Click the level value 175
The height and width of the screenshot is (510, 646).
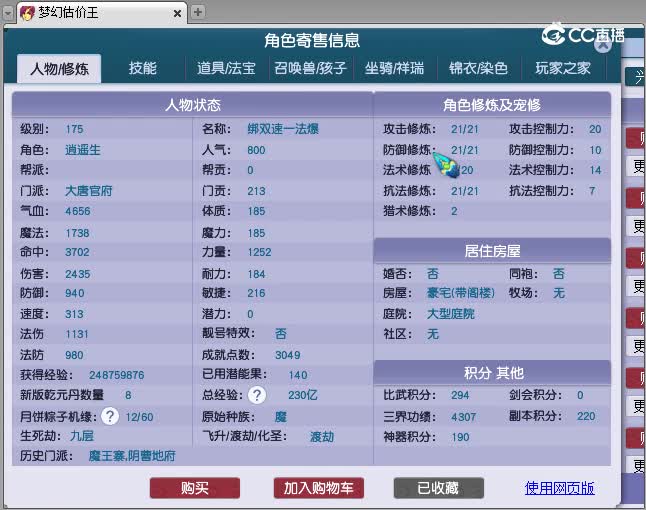pos(74,129)
